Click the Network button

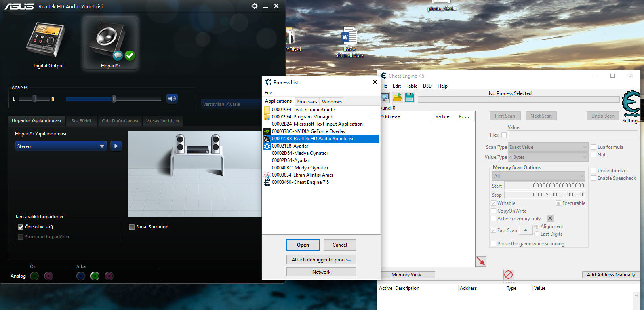[321, 272]
